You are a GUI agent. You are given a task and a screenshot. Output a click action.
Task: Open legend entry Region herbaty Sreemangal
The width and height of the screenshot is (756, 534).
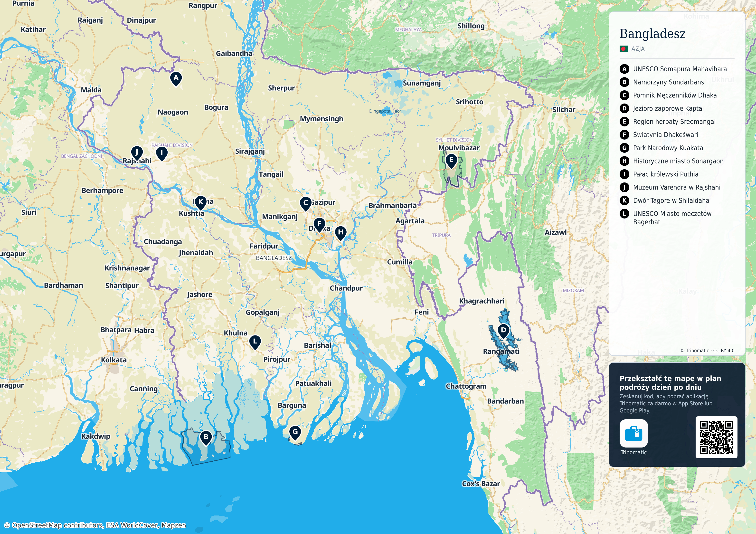(674, 122)
